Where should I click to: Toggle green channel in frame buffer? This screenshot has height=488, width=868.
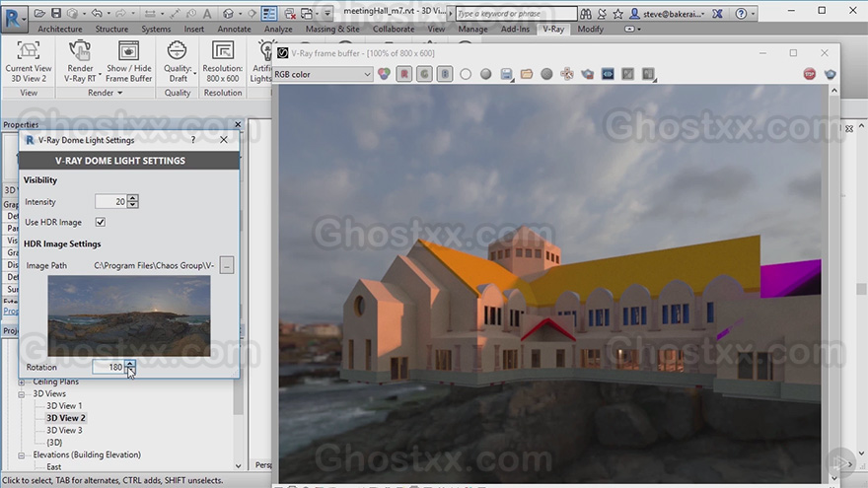(x=424, y=74)
